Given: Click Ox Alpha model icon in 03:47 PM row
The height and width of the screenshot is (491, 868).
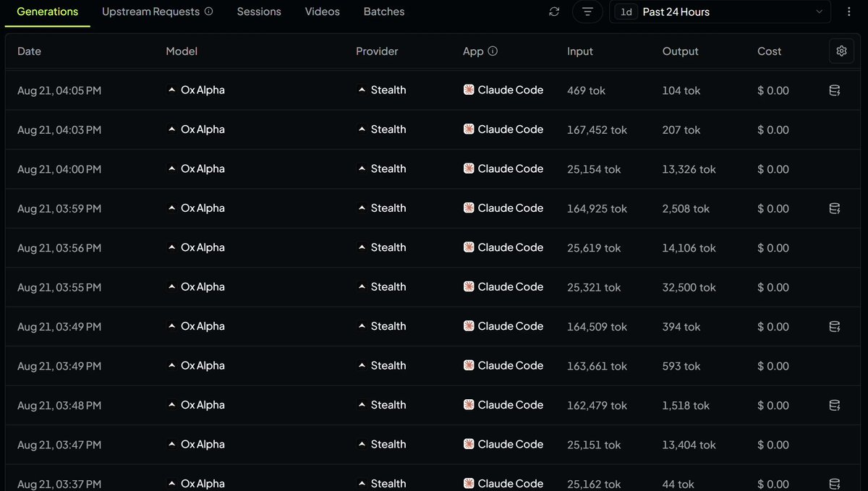Looking at the screenshot, I should 171,445.
